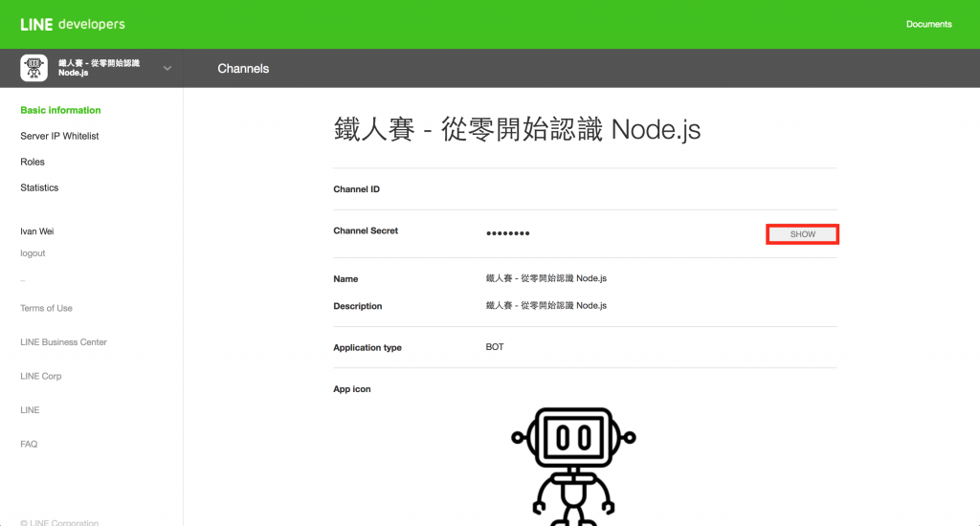Click the masked Channel Secret dots
This screenshot has width=980, height=526.
(x=507, y=233)
